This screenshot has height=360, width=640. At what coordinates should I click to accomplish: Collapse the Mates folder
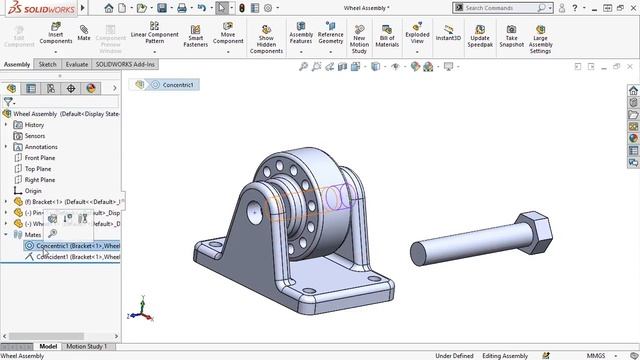point(6,235)
